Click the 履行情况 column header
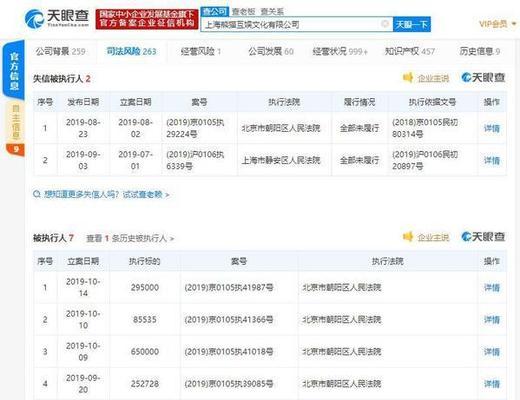This screenshot has height=400, width=520. click(x=359, y=102)
